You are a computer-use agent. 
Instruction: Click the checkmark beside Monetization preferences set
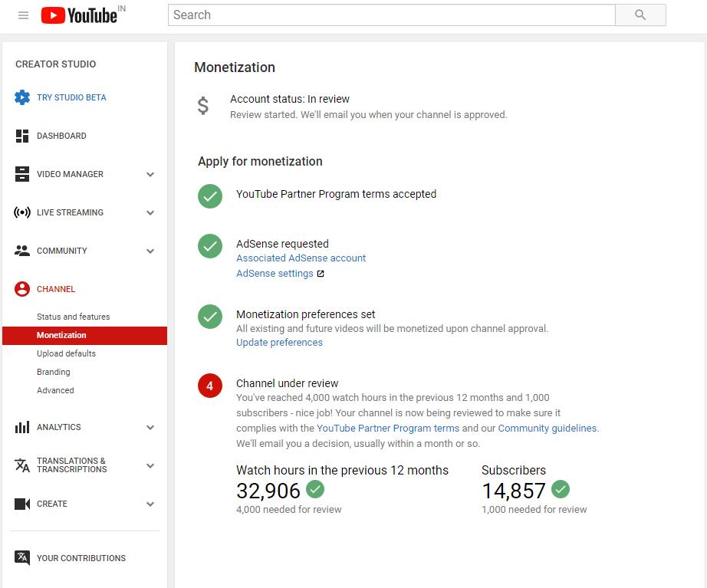pyautogui.click(x=210, y=317)
